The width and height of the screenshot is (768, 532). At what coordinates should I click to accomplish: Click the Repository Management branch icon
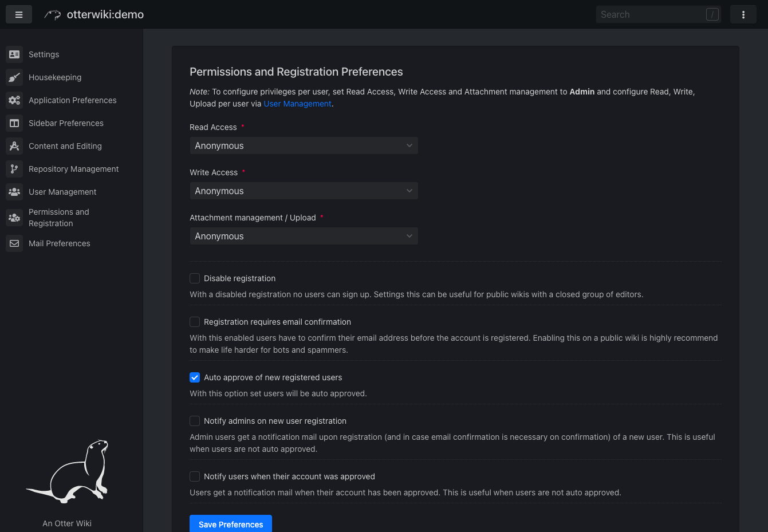14,169
